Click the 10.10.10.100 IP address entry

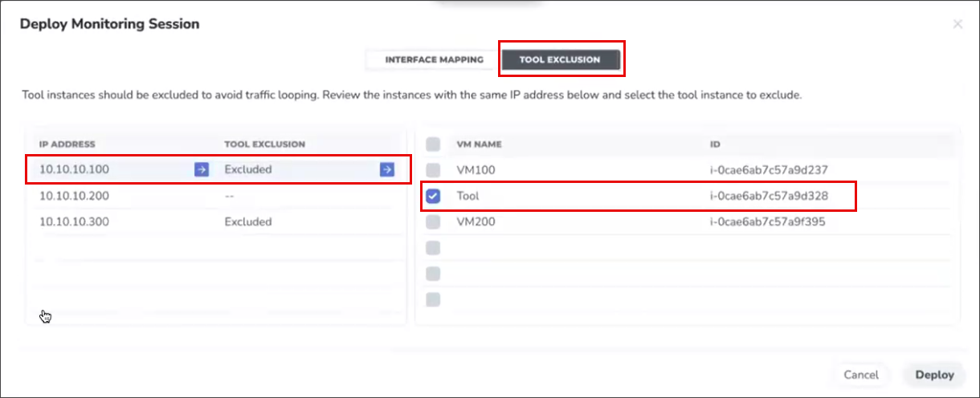point(74,169)
